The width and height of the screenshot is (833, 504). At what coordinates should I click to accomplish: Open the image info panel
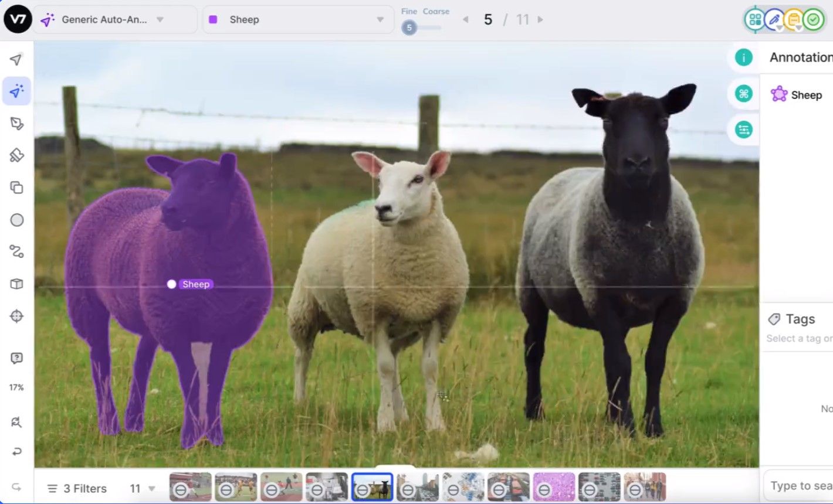[743, 57]
